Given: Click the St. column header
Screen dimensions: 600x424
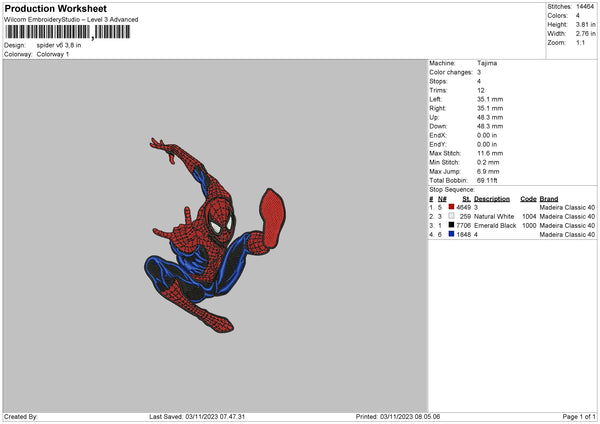Looking at the screenshot, I should tap(466, 198).
